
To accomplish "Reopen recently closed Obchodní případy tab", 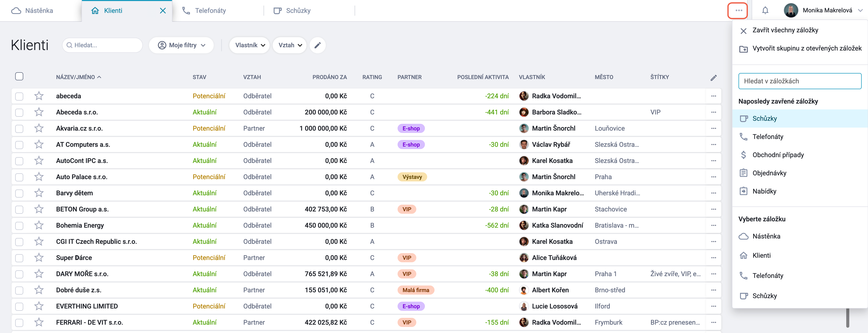I will point(800,155).
